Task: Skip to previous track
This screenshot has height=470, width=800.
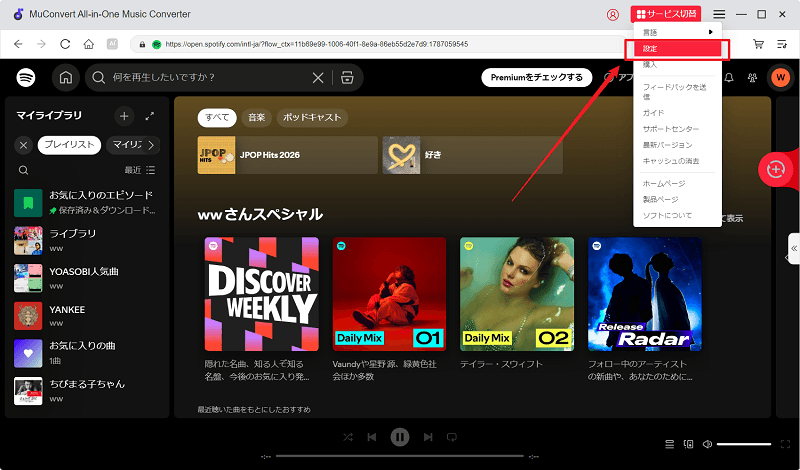Action: pos(372,437)
